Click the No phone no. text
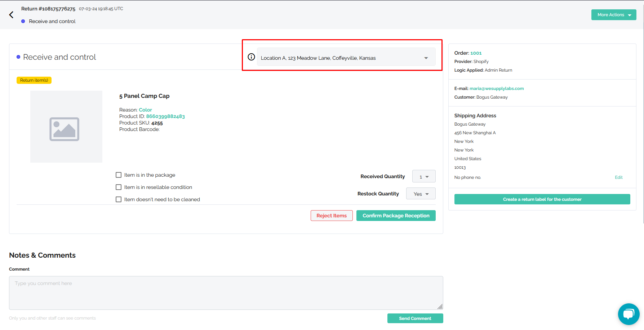644x330 pixels. (468, 177)
